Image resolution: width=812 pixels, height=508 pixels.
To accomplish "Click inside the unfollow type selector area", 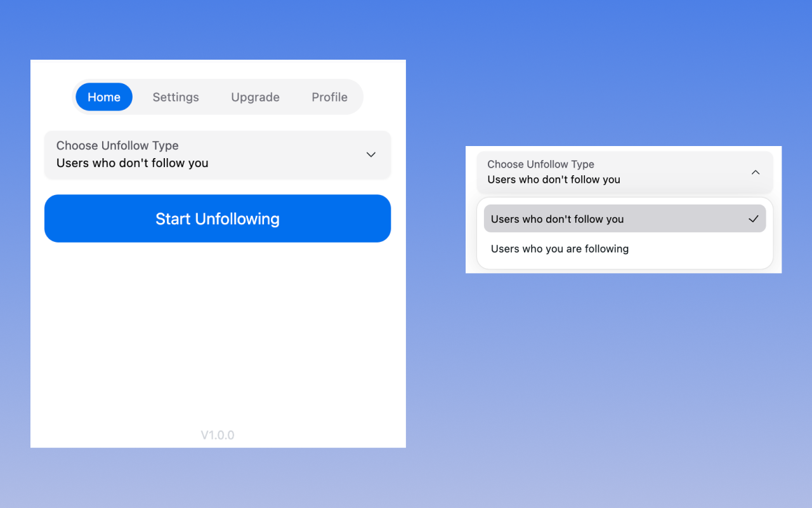I will coord(218,154).
